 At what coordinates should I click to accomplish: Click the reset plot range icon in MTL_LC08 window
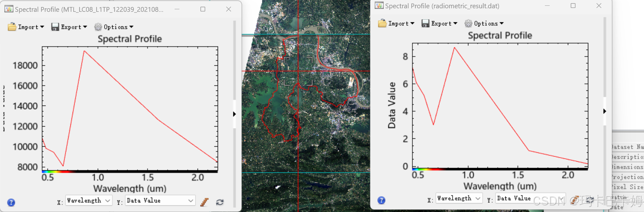coord(220,202)
